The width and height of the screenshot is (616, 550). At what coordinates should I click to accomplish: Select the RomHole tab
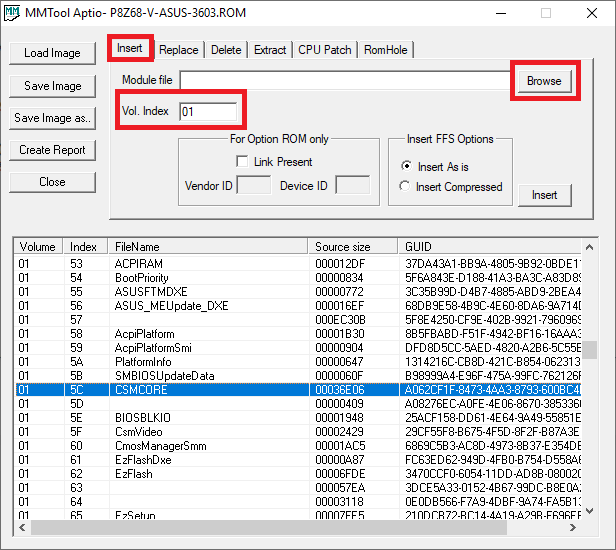point(385,50)
